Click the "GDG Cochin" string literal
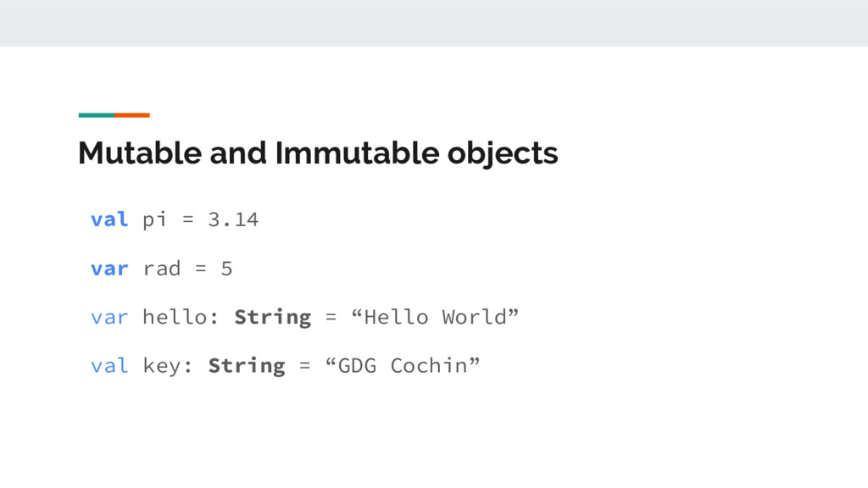 click(x=402, y=366)
